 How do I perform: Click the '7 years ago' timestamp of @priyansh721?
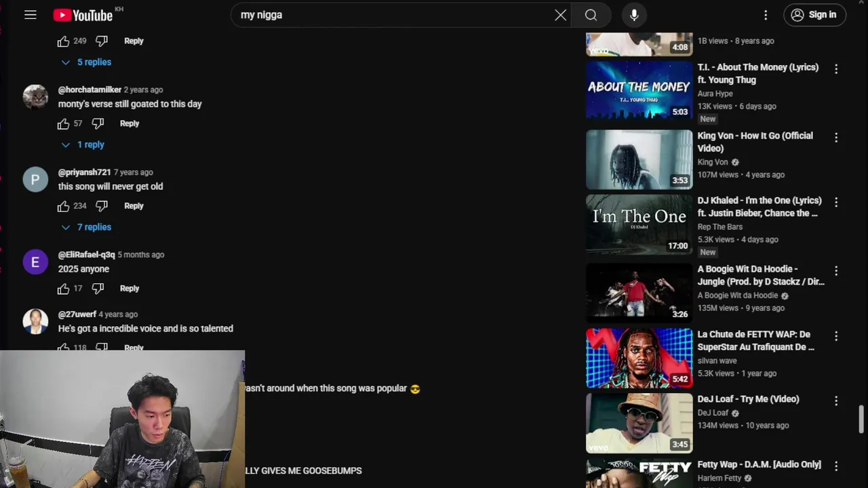pos(134,173)
